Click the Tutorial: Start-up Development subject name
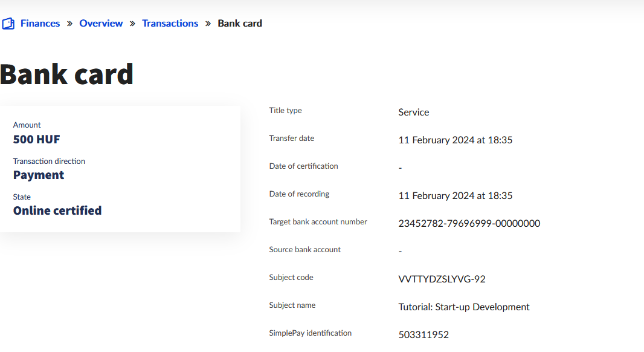This screenshot has width=644, height=352. (x=464, y=307)
